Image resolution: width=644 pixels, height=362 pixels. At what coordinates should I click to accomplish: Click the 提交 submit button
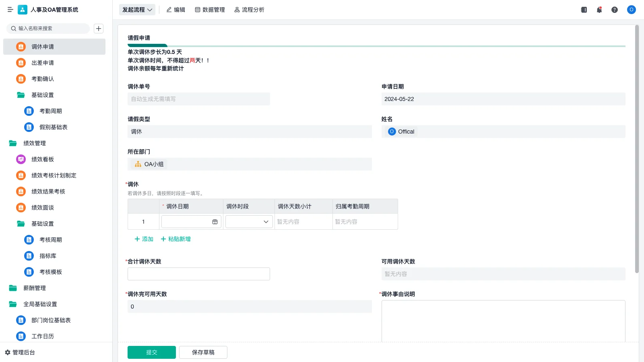(151, 352)
